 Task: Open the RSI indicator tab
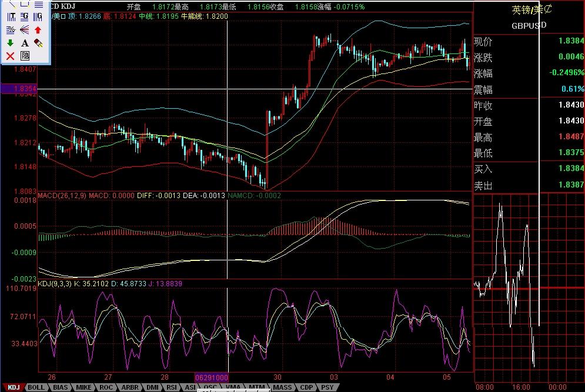coord(172,387)
